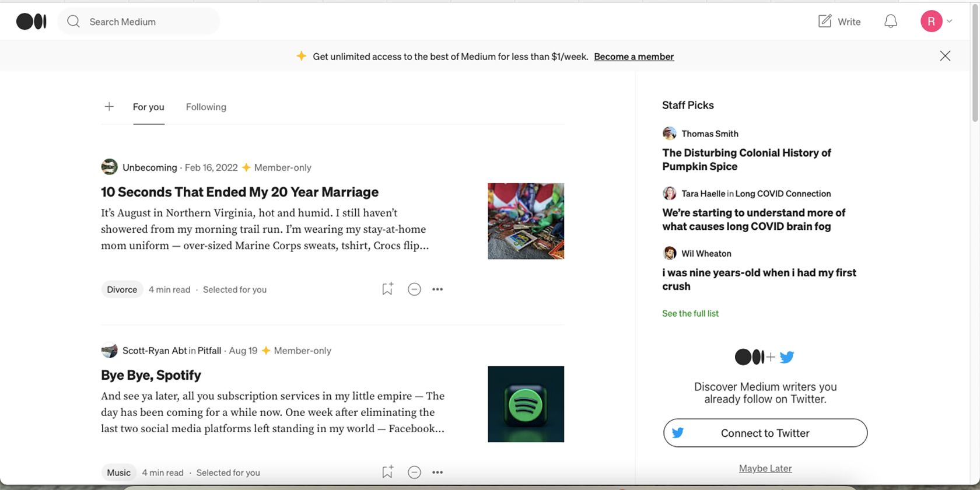Click the Divorce topic tag
This screenshot has width=980, height=490.
click(x=122, y=289)
